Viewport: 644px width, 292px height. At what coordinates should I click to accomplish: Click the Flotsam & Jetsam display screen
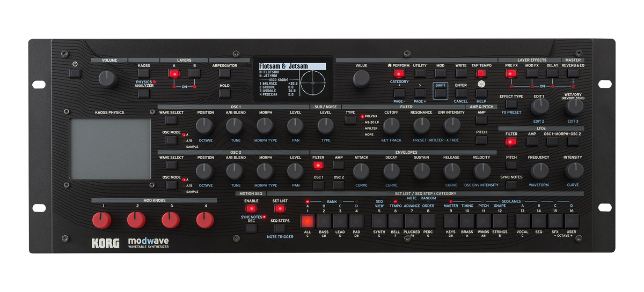coord(292,80)
